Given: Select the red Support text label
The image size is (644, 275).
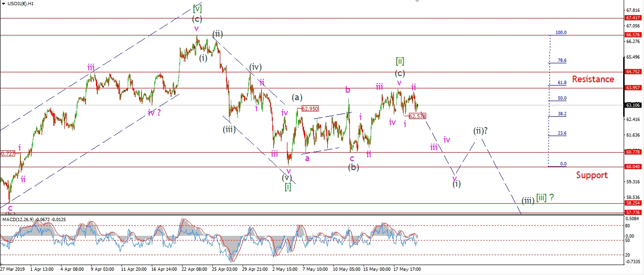Looking at the screenshot, I should pyautogui.click(x=592, y=175).
